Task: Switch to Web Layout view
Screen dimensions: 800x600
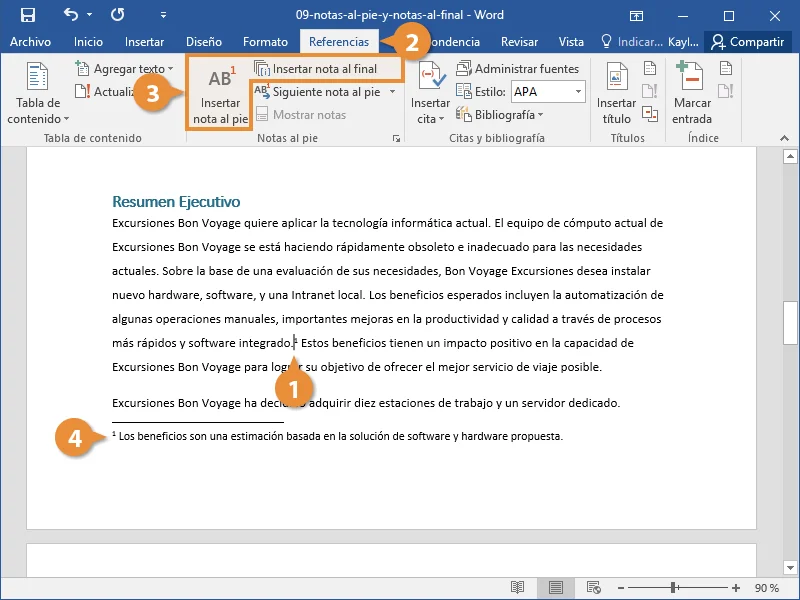Action: pos(593,588)
